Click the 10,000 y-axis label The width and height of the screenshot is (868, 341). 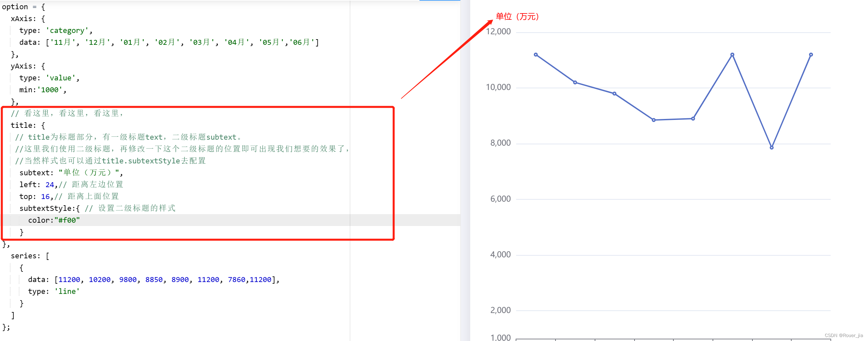point(498,87)
